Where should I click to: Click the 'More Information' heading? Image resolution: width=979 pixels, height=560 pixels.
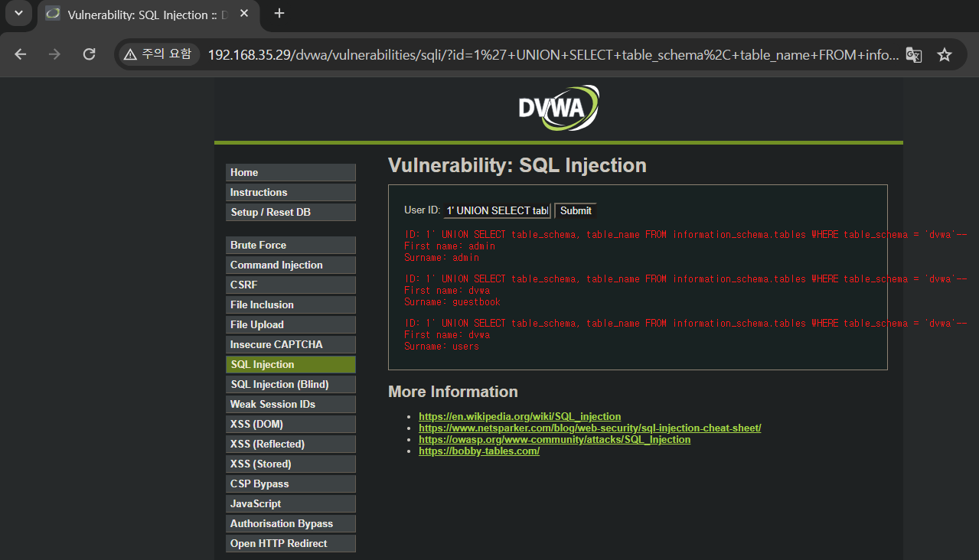453,392
